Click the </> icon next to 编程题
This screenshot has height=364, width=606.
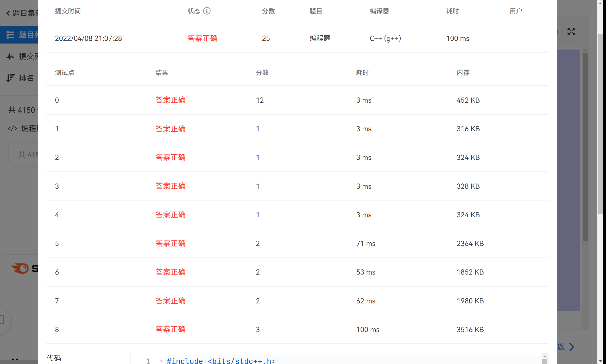pos(12,128)
